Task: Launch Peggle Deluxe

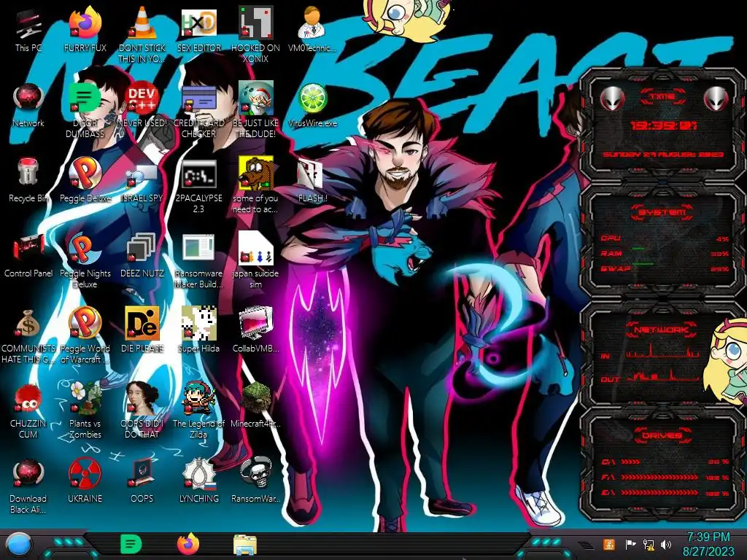Action: [85, 181]
